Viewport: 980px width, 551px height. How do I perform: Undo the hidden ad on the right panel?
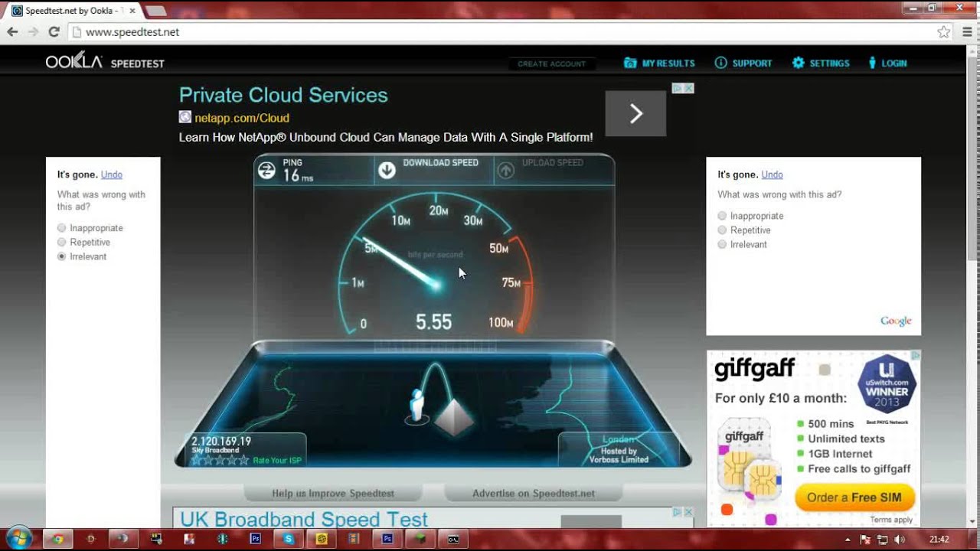point(772,174)
